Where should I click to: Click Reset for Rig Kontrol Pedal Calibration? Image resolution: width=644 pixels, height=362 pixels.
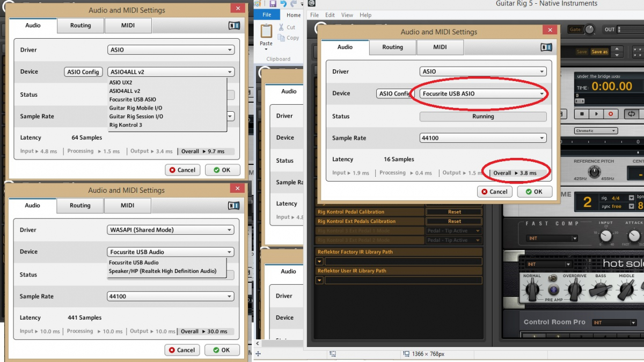pos(454,212)
